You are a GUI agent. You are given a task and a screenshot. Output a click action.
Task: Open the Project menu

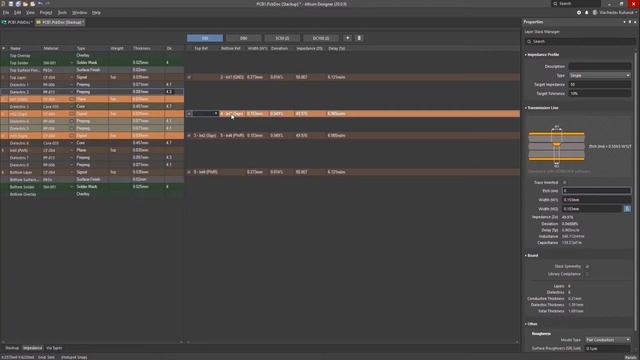tap(46, 13)
